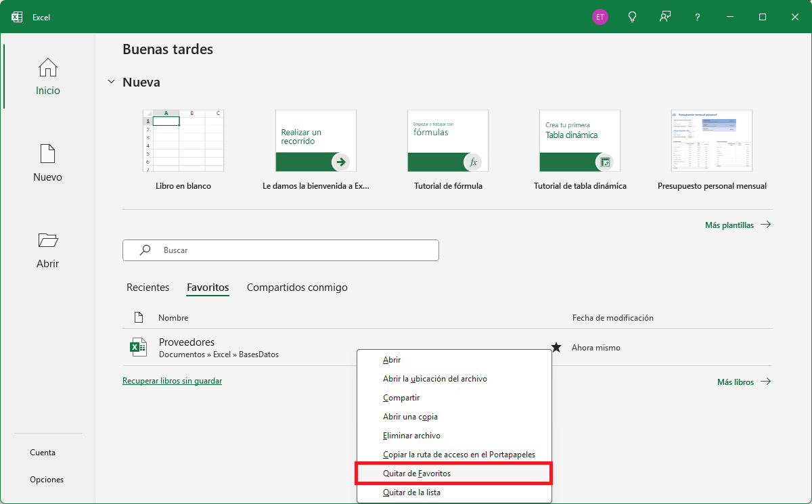Sort by Fecha de modificación header
812x504 pixels.
coord(613,318)
